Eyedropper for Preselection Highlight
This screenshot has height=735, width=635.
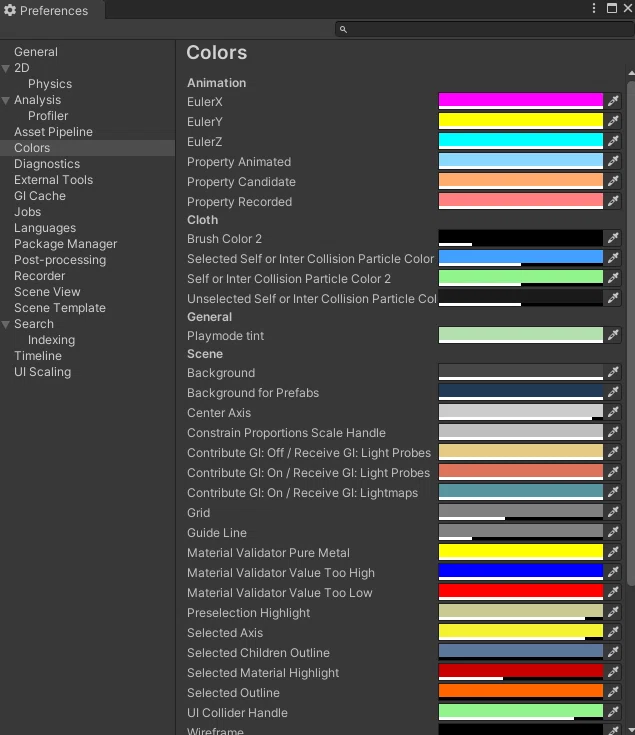pyautogui.click(x=613, y=612)
